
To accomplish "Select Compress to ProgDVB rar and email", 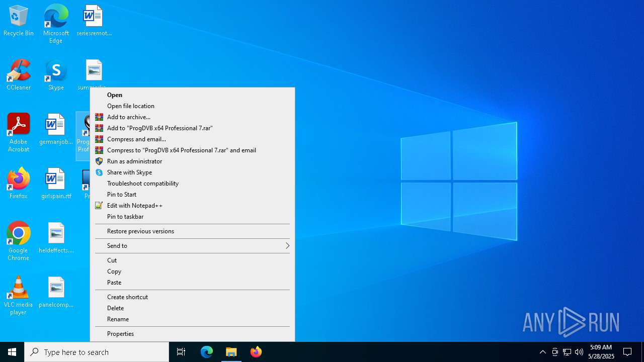I will pyautogui.click(x=192, y=150).
